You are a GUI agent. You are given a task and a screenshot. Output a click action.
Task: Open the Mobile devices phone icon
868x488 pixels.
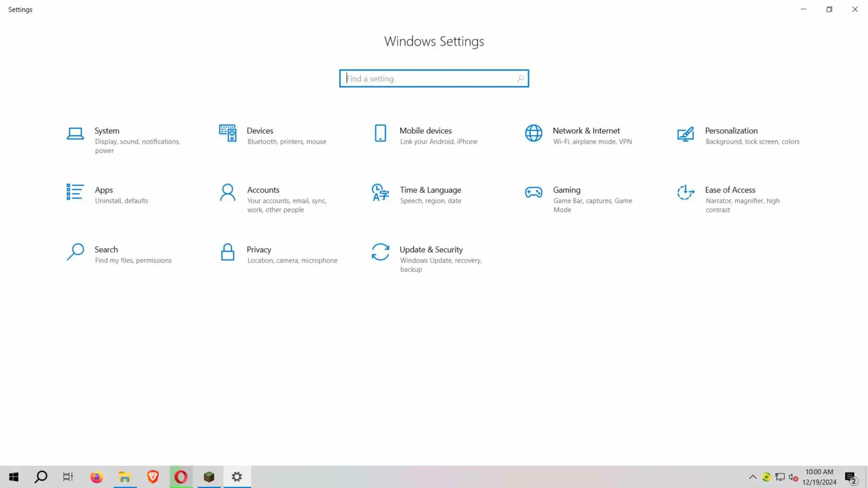[x=380, y=133]
